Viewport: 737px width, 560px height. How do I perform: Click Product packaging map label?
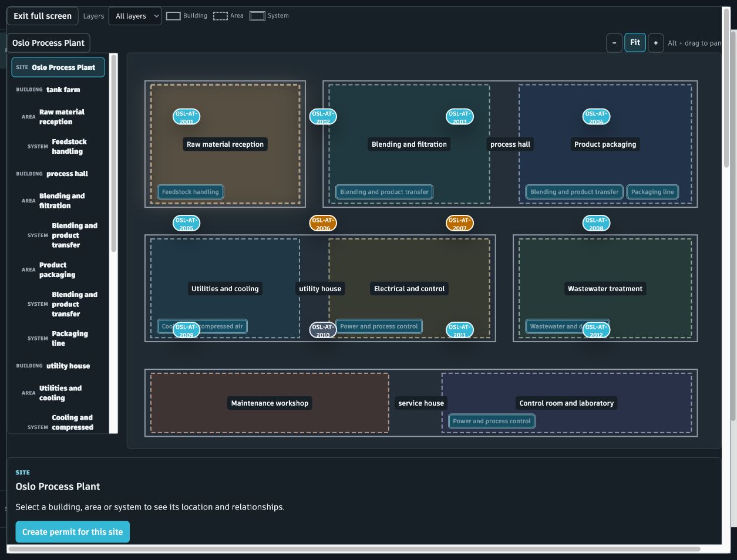tap(605, 144)
